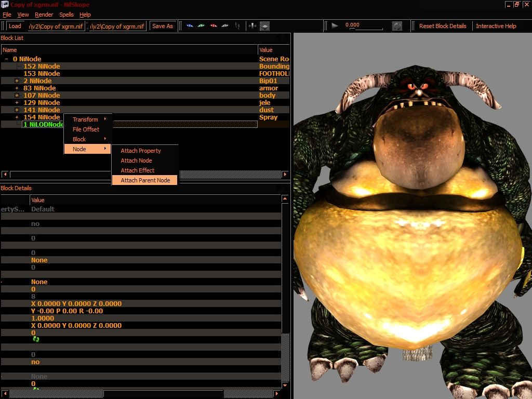Image resolution: width=532 pixels, height=399 pixels.
Task: Click the first file path field
Action: [56, 26]
